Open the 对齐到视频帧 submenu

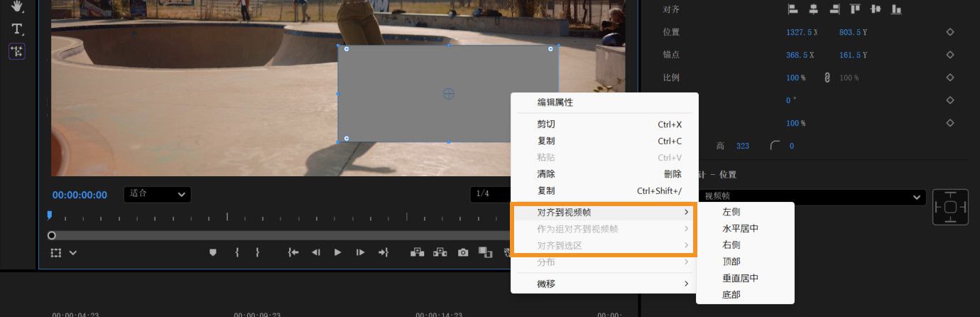click(605, 213)
